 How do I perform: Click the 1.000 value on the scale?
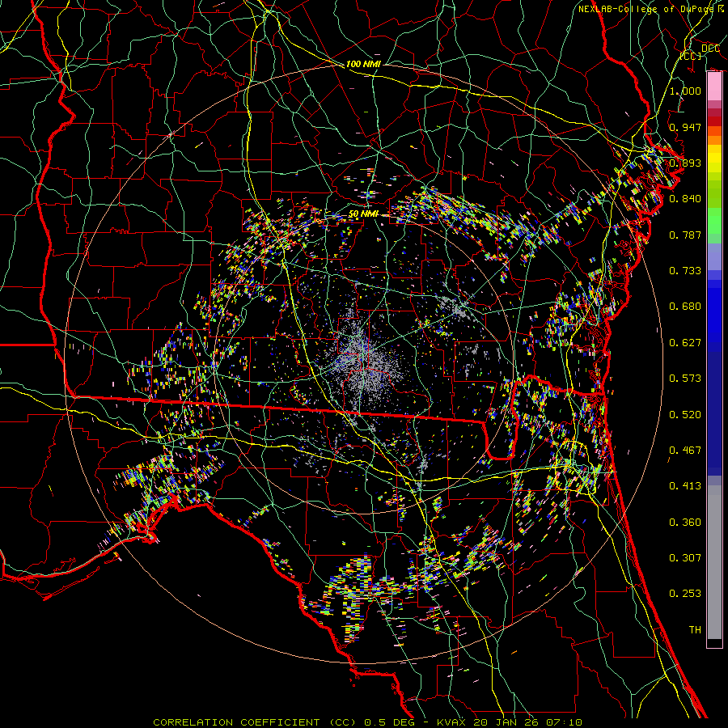click(685, 91)
